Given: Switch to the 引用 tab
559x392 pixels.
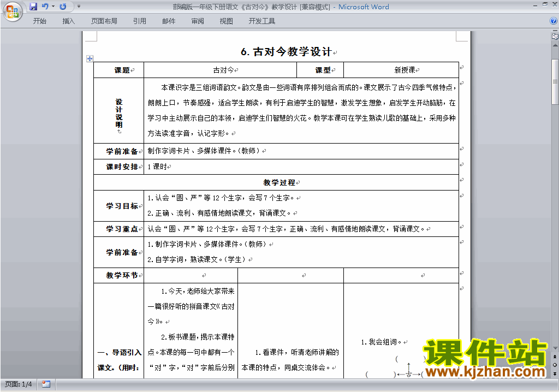Looking at the screenshot, I should 140,21.
